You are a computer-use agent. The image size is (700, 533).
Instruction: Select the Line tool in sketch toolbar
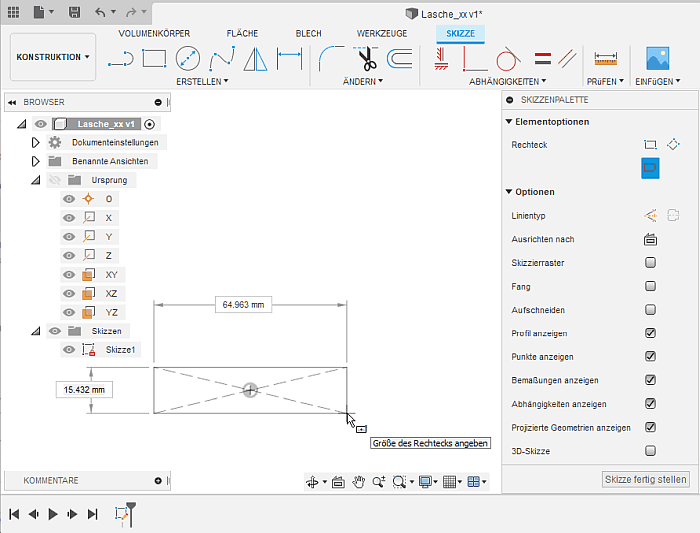(120, 59)
